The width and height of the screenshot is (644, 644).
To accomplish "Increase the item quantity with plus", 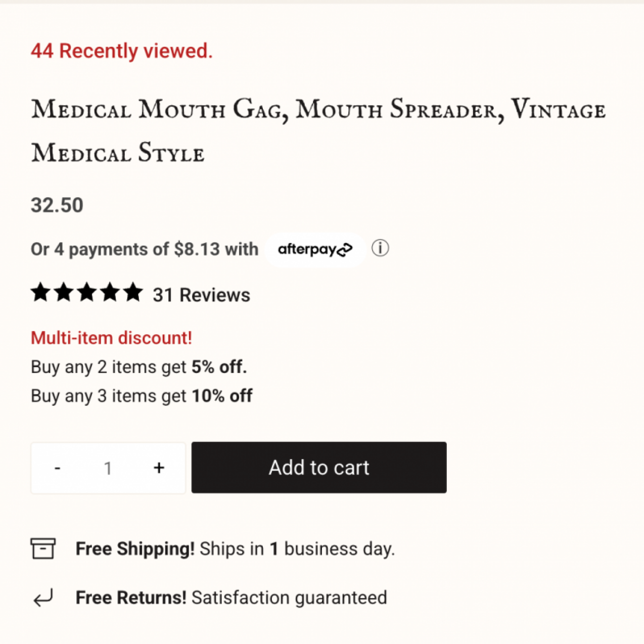I will [158, 468].
